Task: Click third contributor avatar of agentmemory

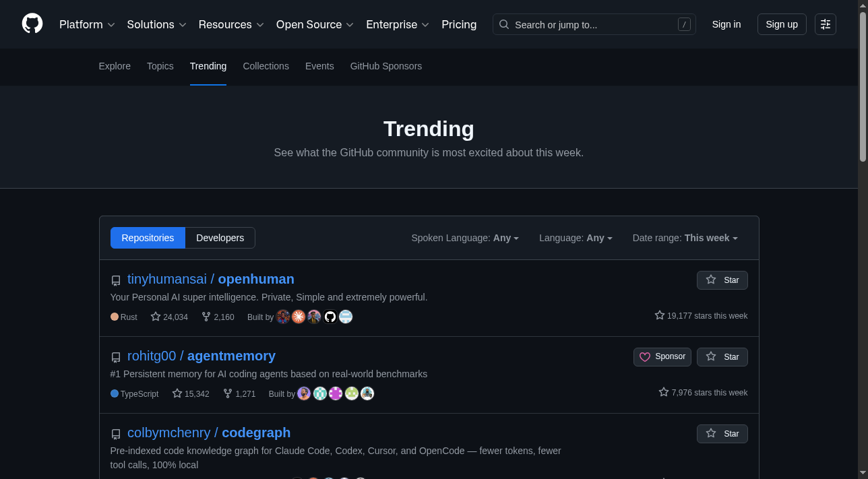Action: pyautogui.click(x=336, y=393)
